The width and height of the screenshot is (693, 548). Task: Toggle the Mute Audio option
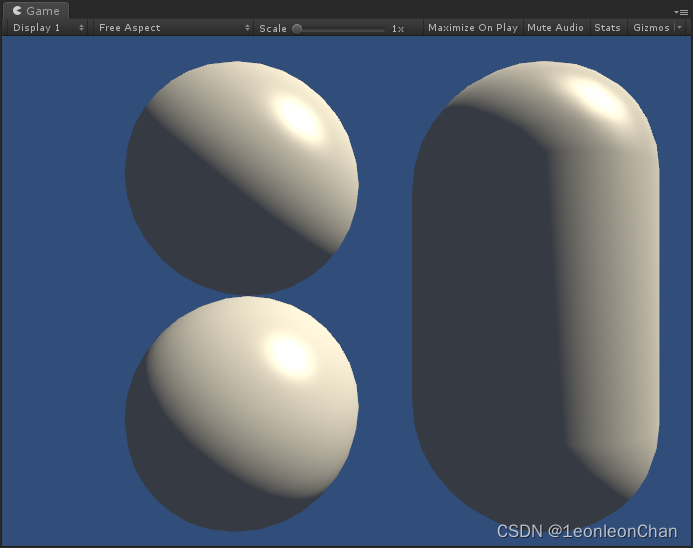coord(555,27)
